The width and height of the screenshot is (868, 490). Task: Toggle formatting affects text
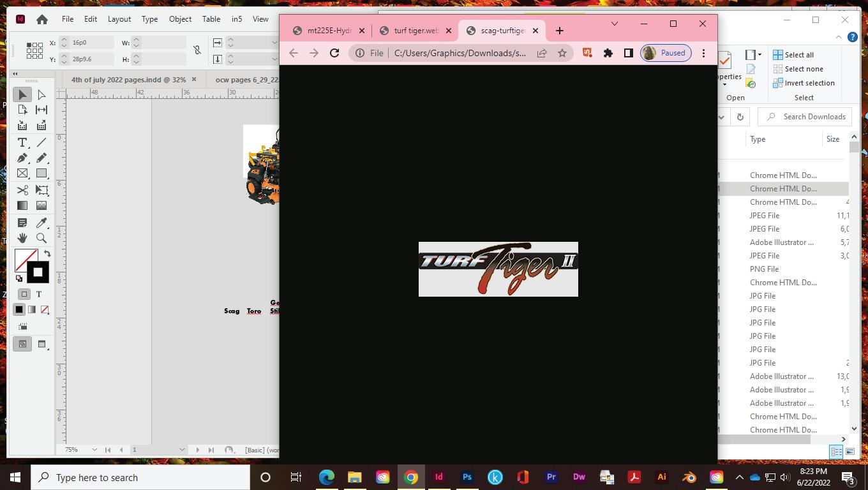[x=39, y=294]
